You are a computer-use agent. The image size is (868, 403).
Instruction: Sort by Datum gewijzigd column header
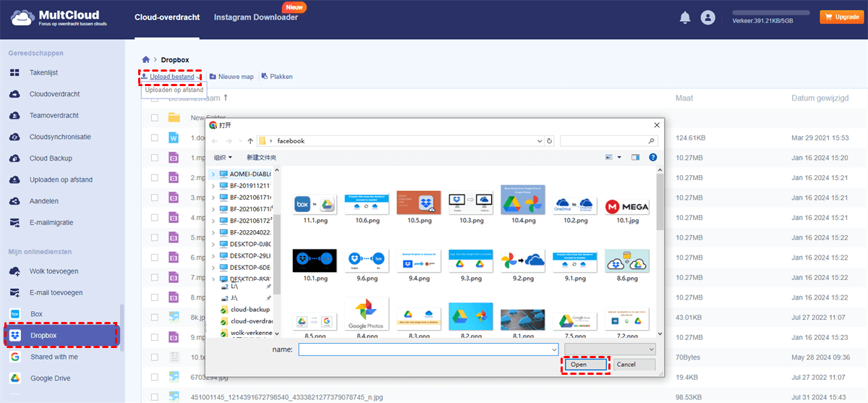(822, 98)
